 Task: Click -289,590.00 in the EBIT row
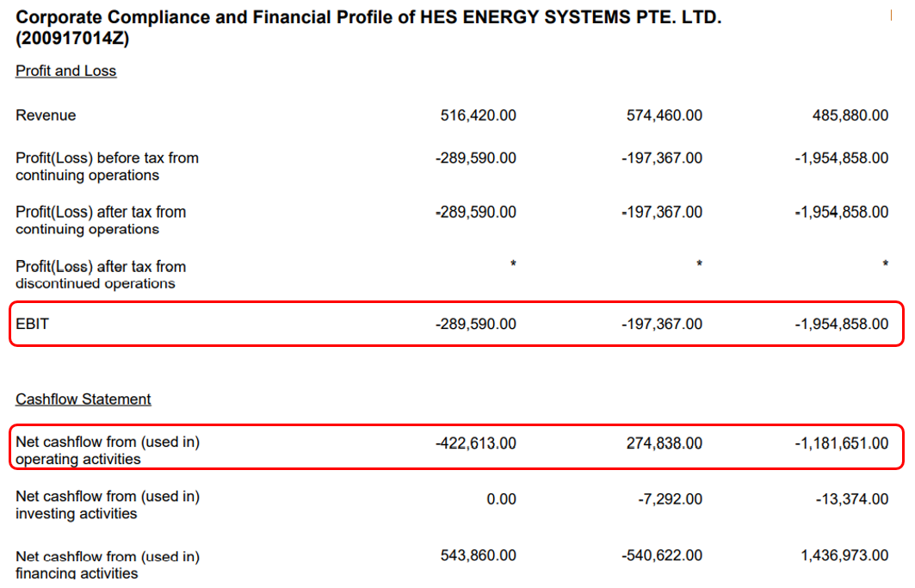pyautogui.click(x=476, y=324)
